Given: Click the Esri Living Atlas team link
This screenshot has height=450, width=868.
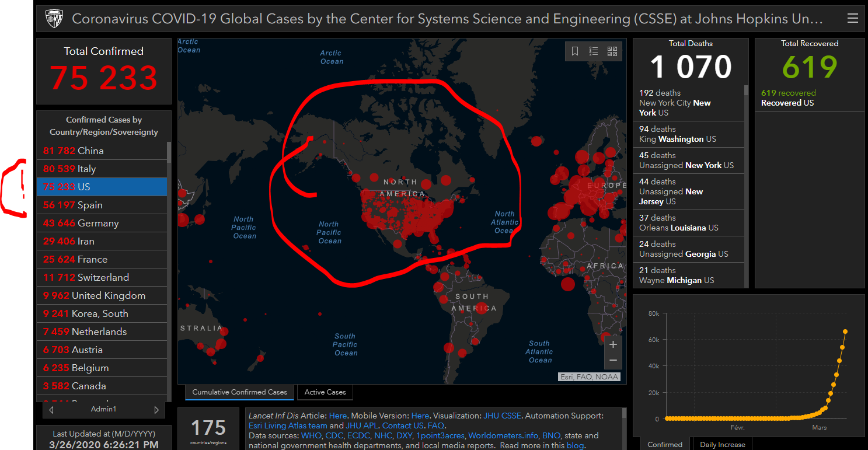Looking at the screenshot, I should pos(288,425).
